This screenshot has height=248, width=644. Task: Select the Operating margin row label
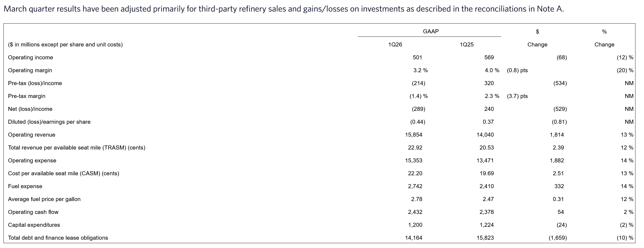click(30, 70)
